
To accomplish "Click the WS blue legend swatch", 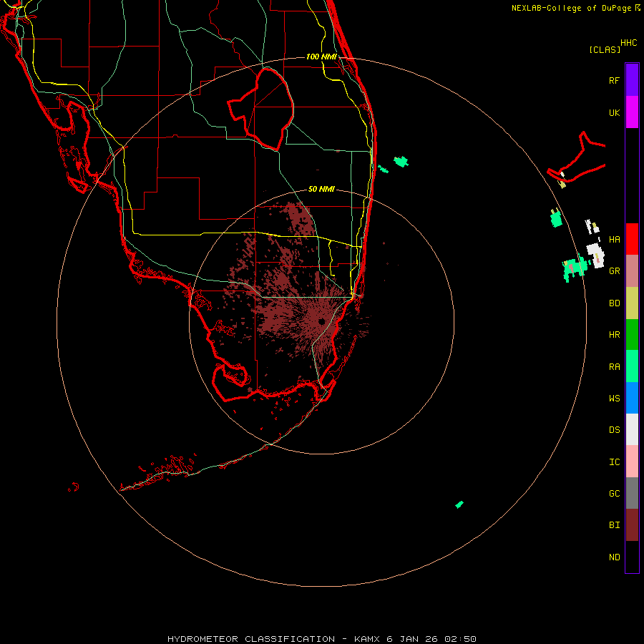I will [x=632, y=398].
